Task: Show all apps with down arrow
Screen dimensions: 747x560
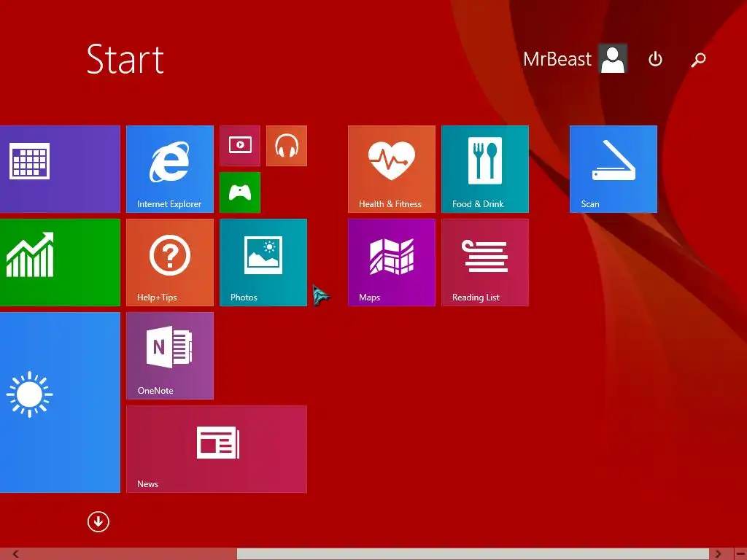Action: coord(98,522)
